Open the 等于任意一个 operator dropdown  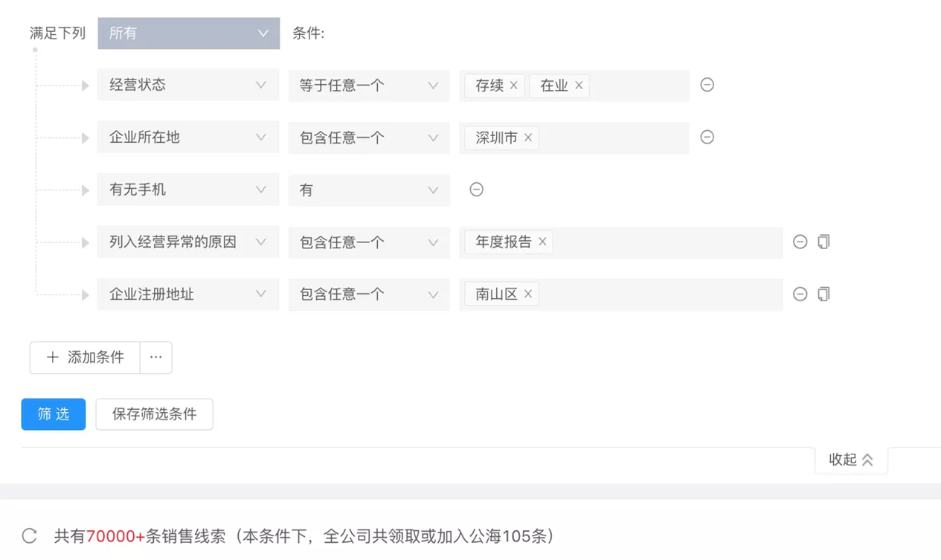[x=368, y=86]
